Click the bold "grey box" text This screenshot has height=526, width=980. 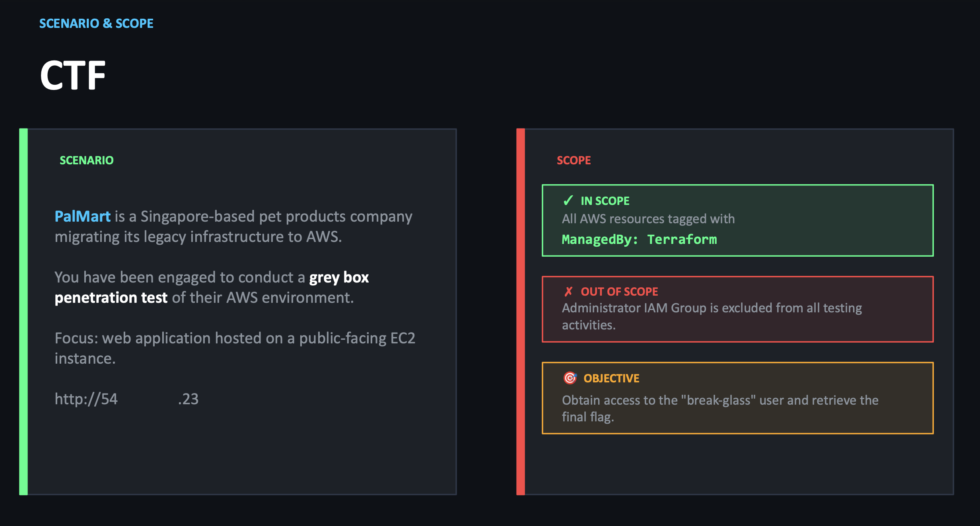(339, 277)
